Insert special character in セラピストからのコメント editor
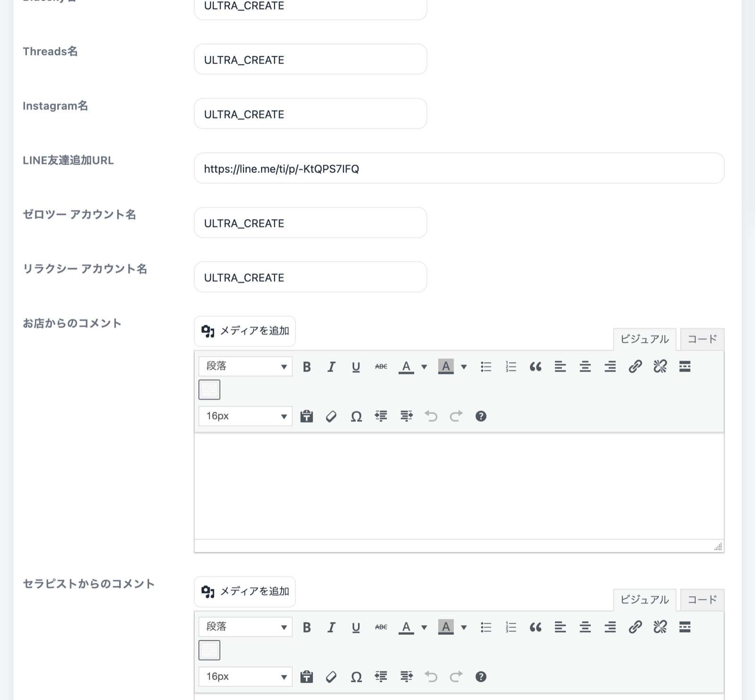The height and width of the screenshot is (700, 755). coord(356,676)
